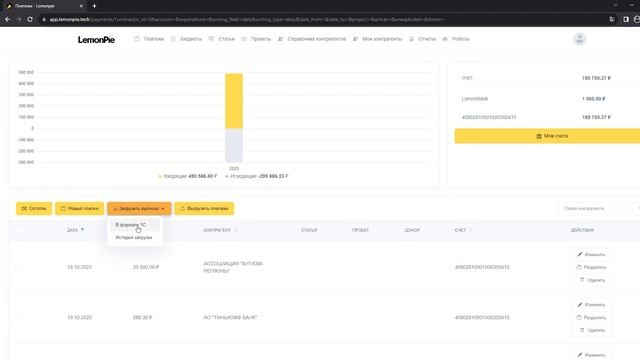Image resolution: width=640 pixels, height=360 pixels.
Task: Create a new payment with Новый платеж
Action: 80,209
